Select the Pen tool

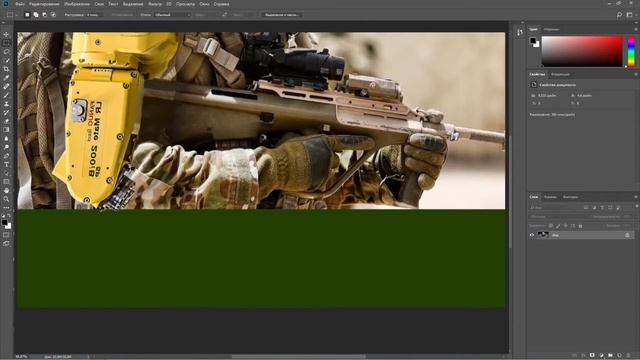pos(6,156)
